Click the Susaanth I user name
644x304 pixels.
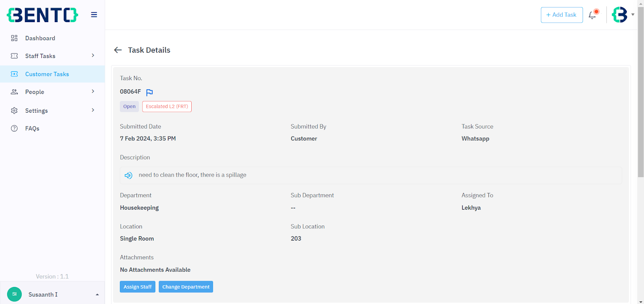point(43,294)
